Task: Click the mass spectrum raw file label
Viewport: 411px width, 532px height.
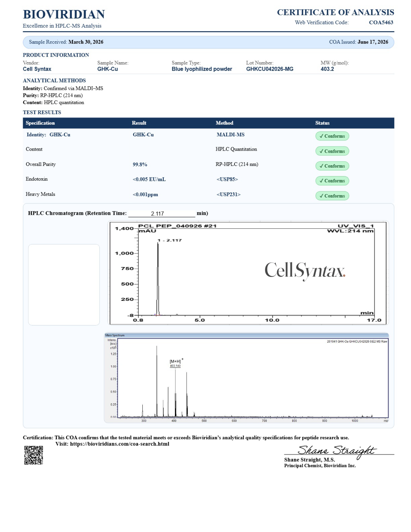Action: click(357, 341)
